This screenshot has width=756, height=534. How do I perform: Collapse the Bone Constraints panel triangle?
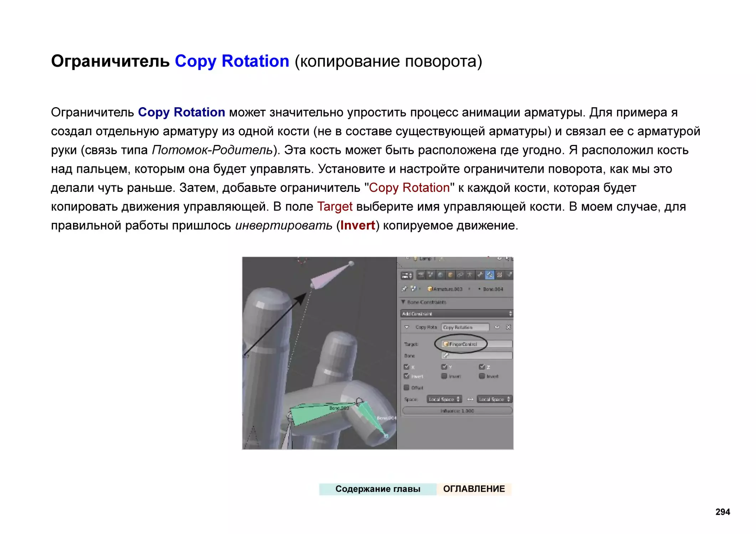403,302
